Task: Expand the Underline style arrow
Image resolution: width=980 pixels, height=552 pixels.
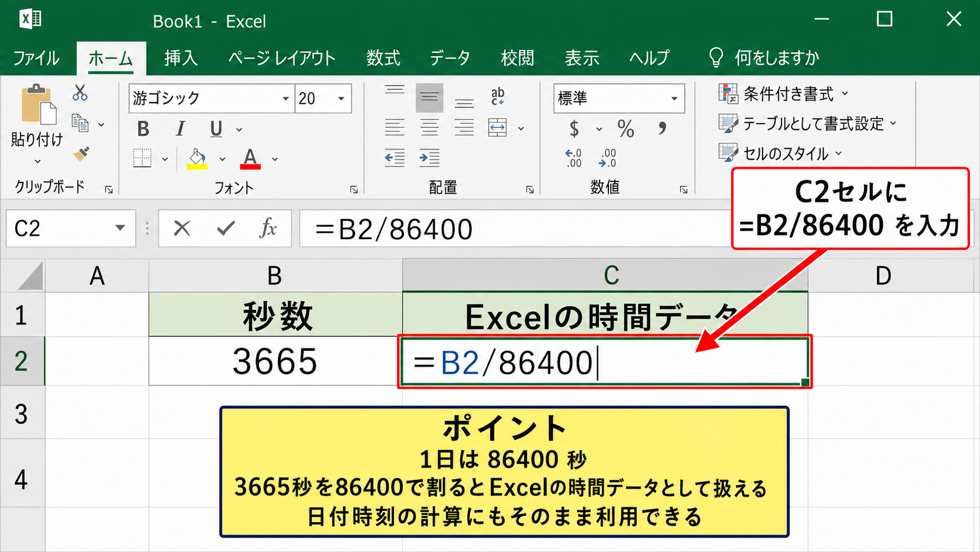Action: click(239, 130)
